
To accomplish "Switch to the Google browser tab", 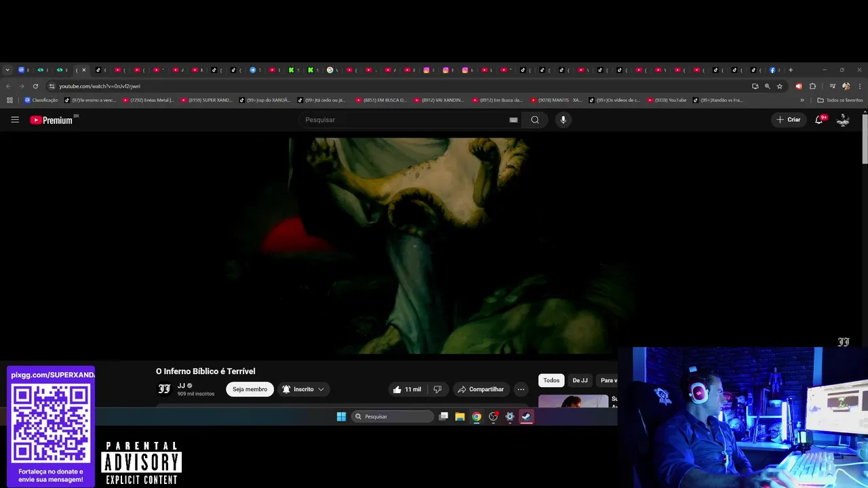I will point(332,70).
